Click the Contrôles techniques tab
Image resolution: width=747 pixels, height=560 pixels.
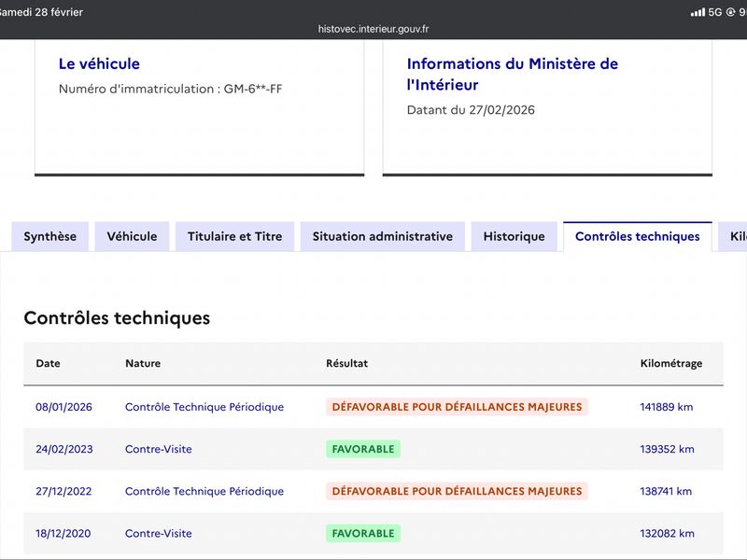point(637,236)
